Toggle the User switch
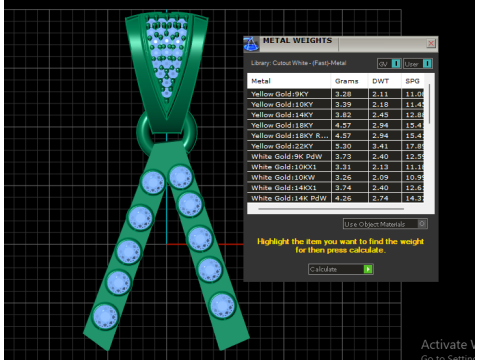This screenshot has height=360, width=480. click(418, 64)
